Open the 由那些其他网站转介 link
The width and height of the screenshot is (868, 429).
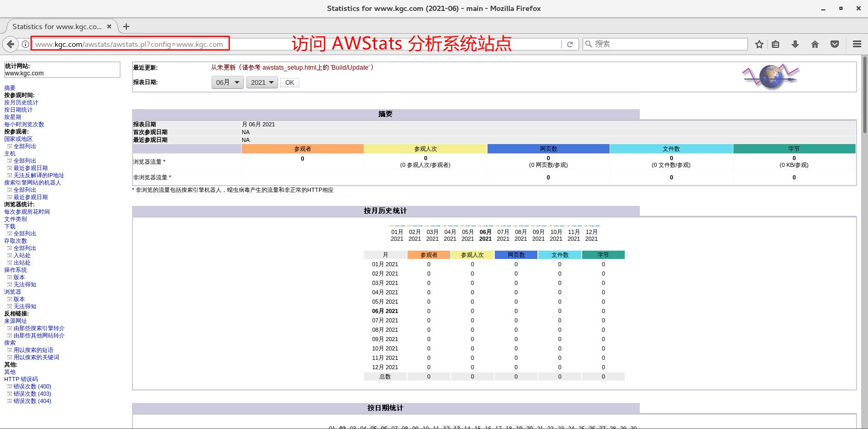pos(39,335)
